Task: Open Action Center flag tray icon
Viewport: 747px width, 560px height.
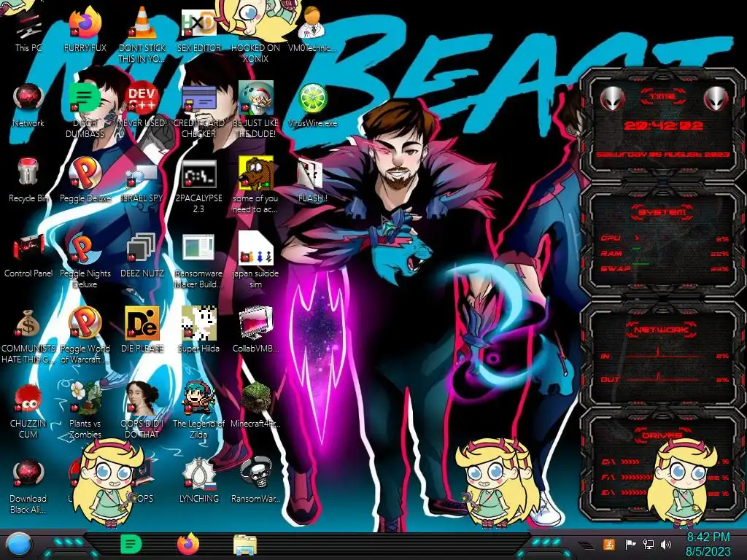Action: coord(630,544)
